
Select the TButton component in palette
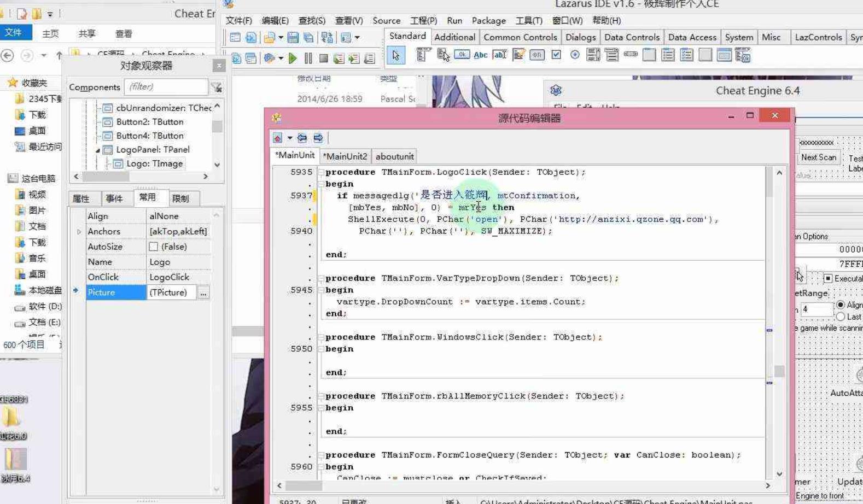pyautogui.click(x=462, y=55)
